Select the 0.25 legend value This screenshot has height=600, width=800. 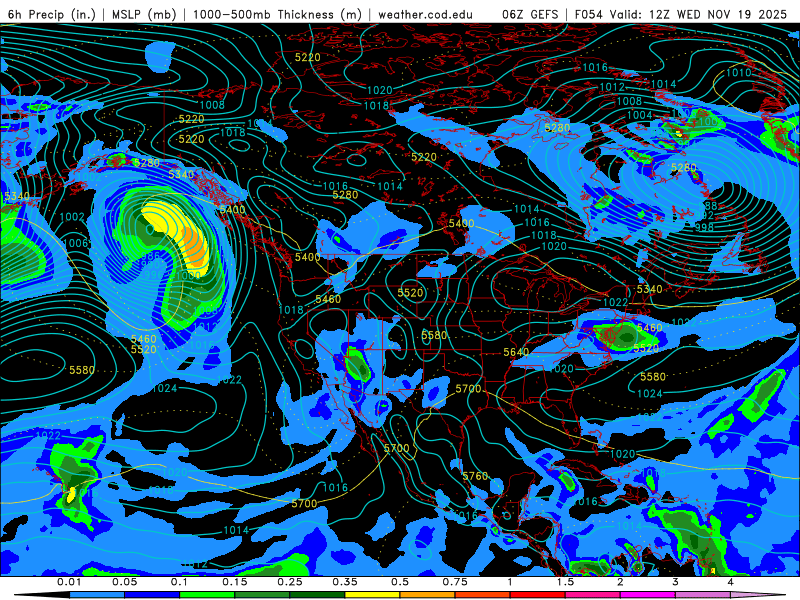click(x=290, y=582)
